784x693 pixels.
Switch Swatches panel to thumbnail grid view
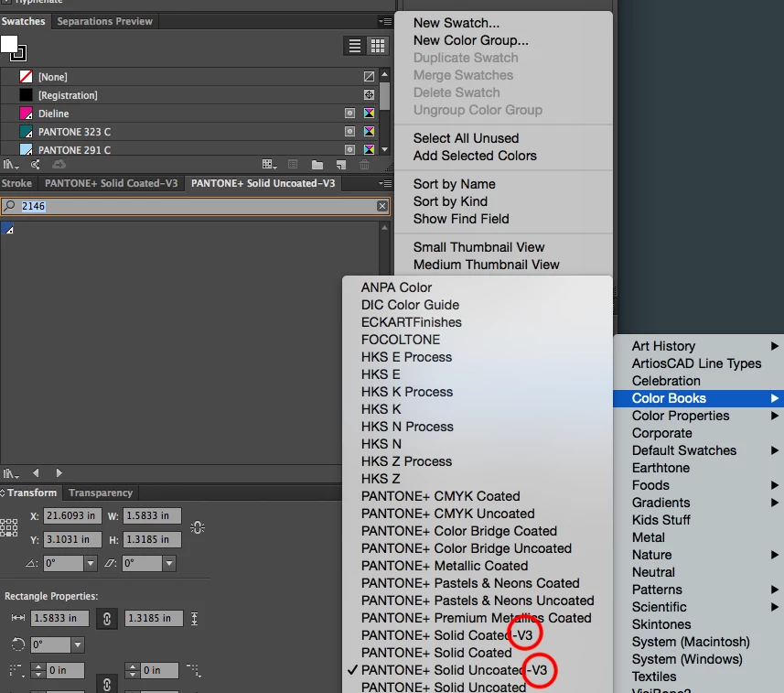pos(378,46)
